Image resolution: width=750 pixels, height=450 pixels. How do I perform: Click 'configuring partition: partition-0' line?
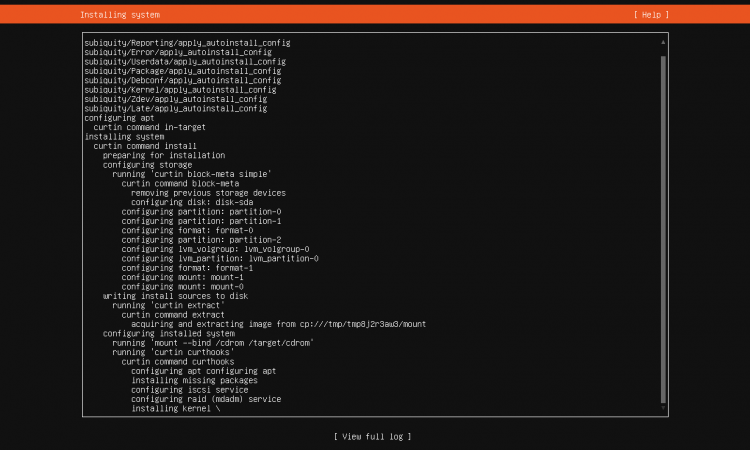tap(201, 212)
